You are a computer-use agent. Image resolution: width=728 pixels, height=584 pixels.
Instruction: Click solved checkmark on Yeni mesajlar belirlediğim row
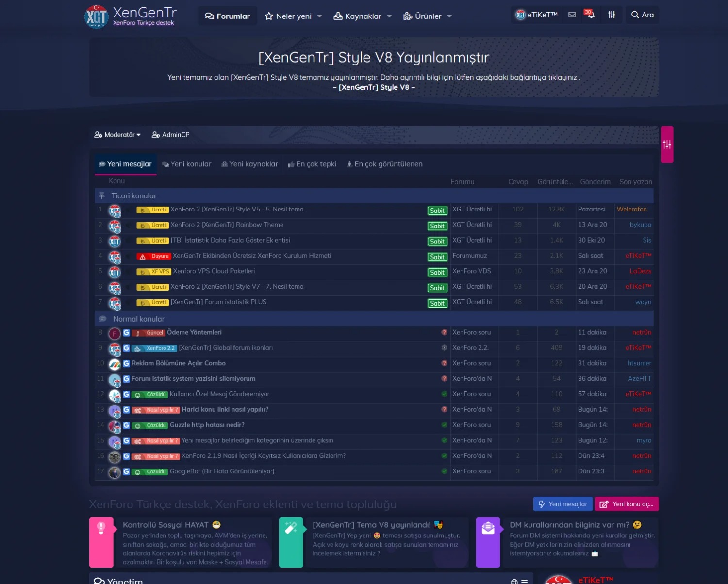444,441
